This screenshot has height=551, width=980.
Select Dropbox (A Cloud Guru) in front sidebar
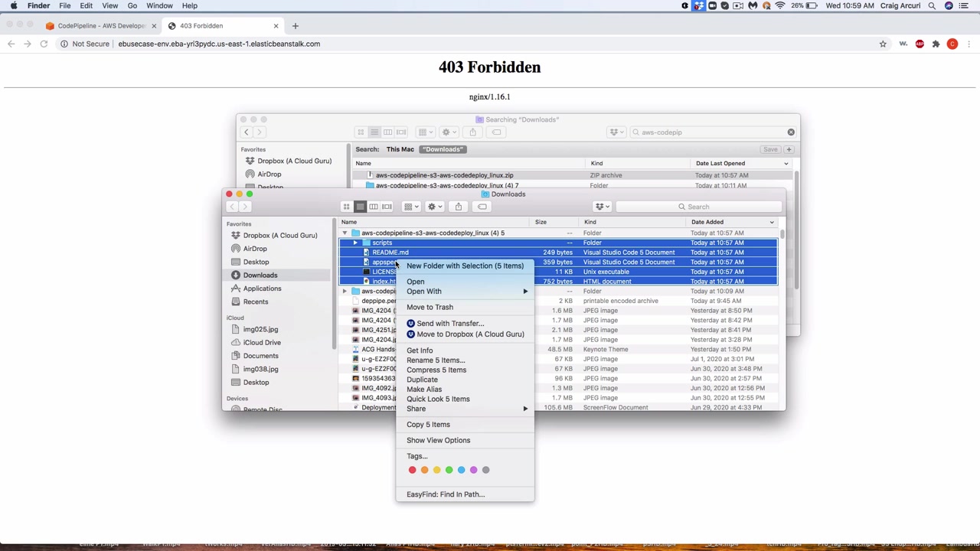click(x=279, y=235)
